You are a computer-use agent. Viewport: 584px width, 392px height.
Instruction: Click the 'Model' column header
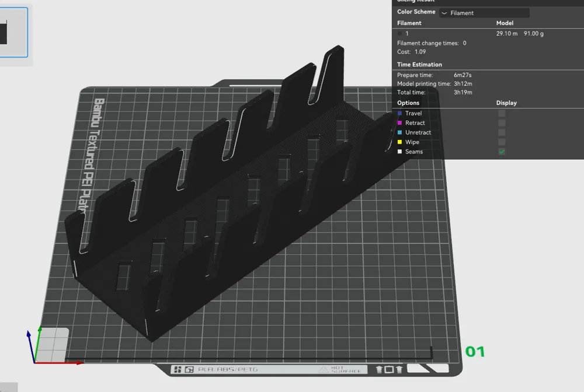point(505,23)
